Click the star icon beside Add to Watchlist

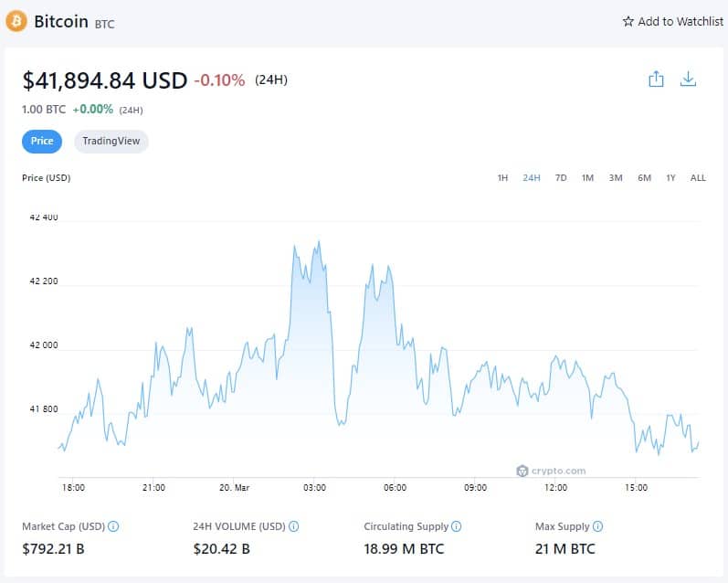[628, 21]
